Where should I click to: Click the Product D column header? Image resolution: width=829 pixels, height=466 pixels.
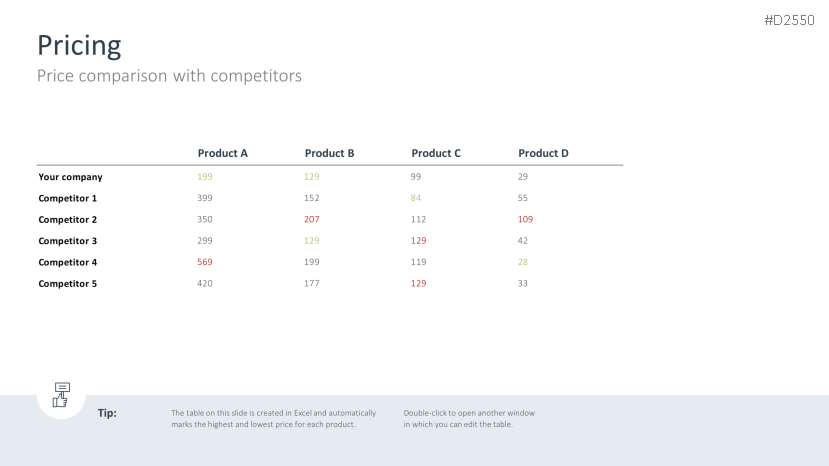pos(543,153)
